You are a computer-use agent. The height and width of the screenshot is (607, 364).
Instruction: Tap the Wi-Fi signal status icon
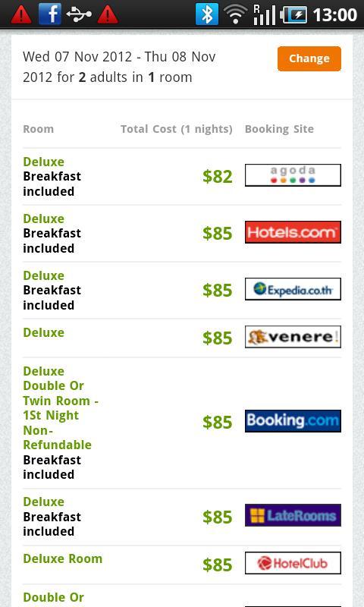[x=235, y=14]
